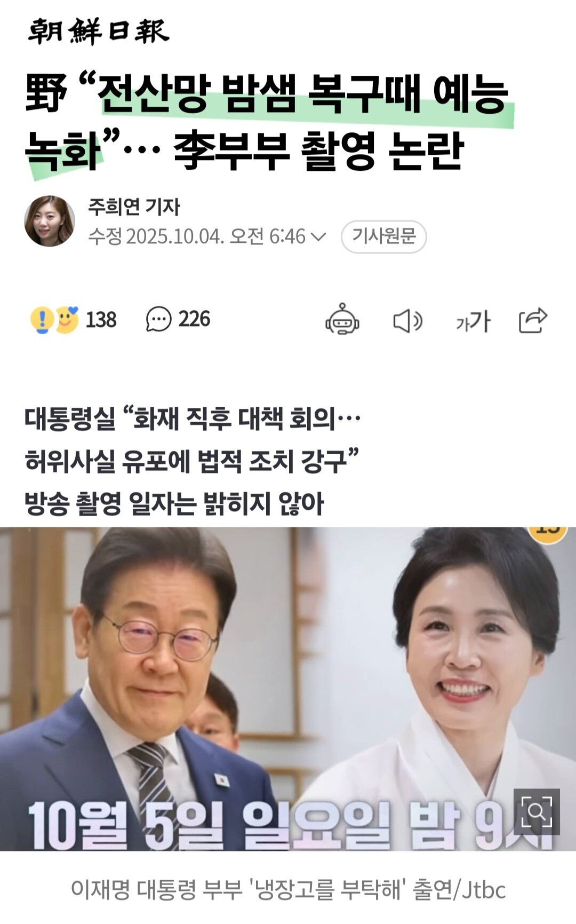Tap the article photo with 10월 5일 overlay
Viewport: 576px width, 924px height.
tap(288, 689)
